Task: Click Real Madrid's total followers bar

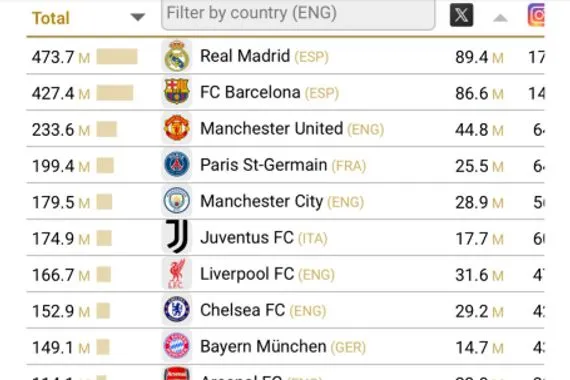Action: point(117,57)
